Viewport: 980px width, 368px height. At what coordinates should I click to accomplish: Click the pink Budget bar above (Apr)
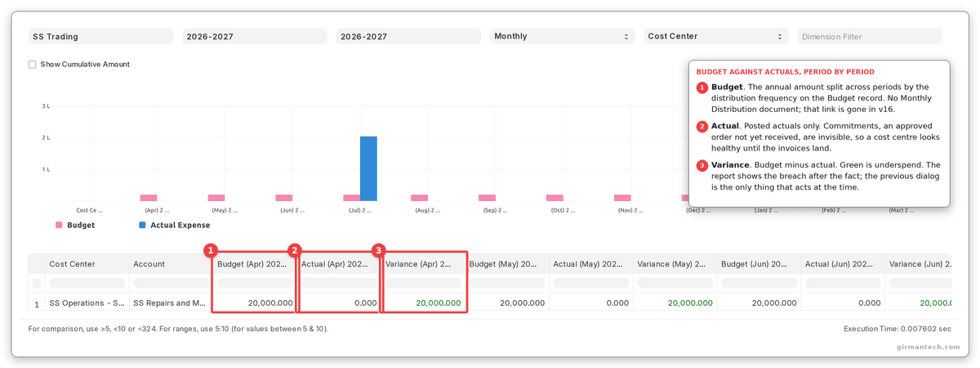coord(149,198)
